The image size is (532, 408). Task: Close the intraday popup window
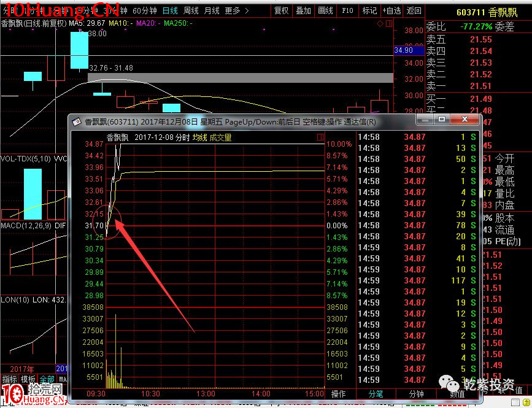click(465, 119)
